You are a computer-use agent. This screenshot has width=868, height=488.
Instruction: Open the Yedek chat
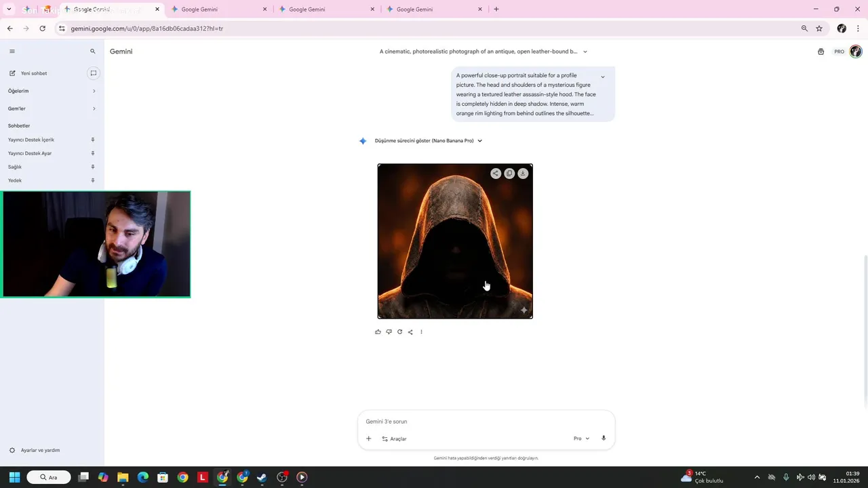[x=15, y=180]
